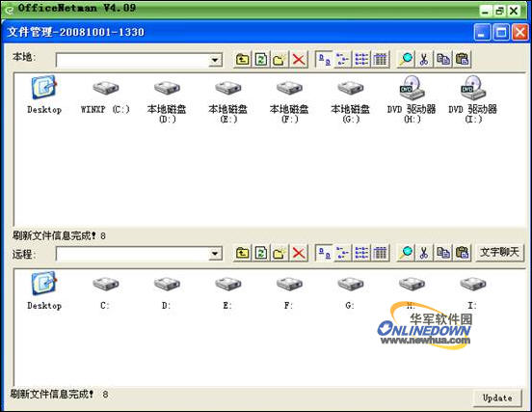532x412 pixels.
Task: Switch remote panel to details view
Action: [380, 253]
